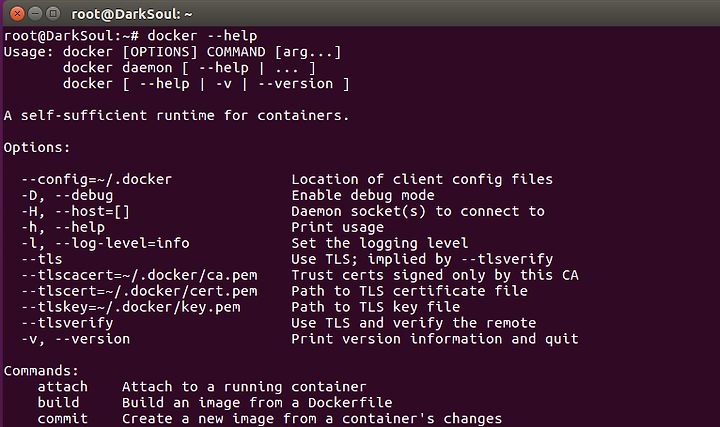The image size is (720, 427).
Task: Maximize the terminal window
Action: [x=53, y=14]
